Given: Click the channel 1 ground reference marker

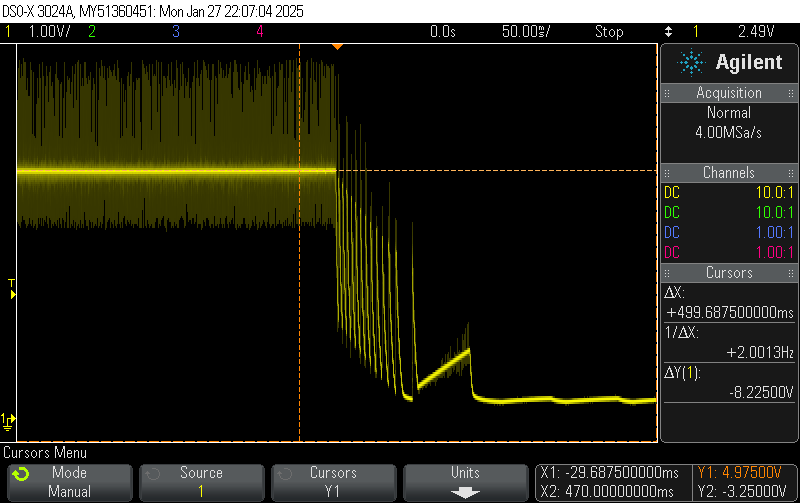Looking at the screenshot, I should pyautogui.click(x=8, y=421).
